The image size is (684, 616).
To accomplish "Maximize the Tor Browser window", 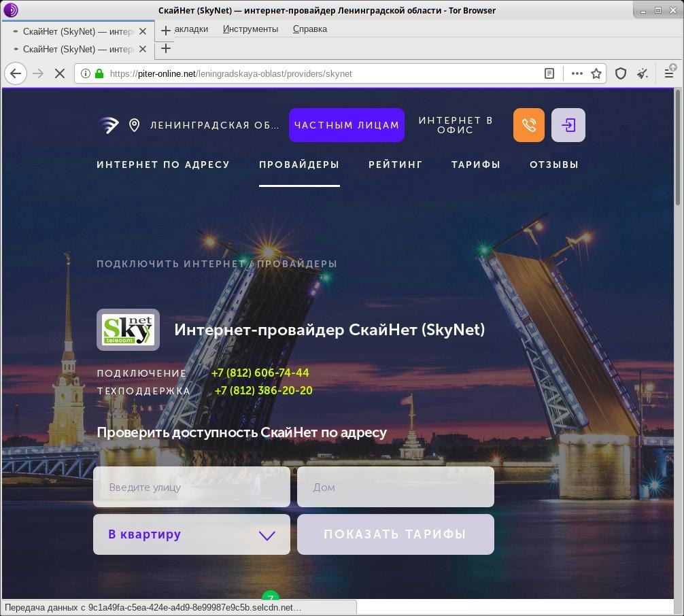I will pyautogui.click(x=658, y=10).
